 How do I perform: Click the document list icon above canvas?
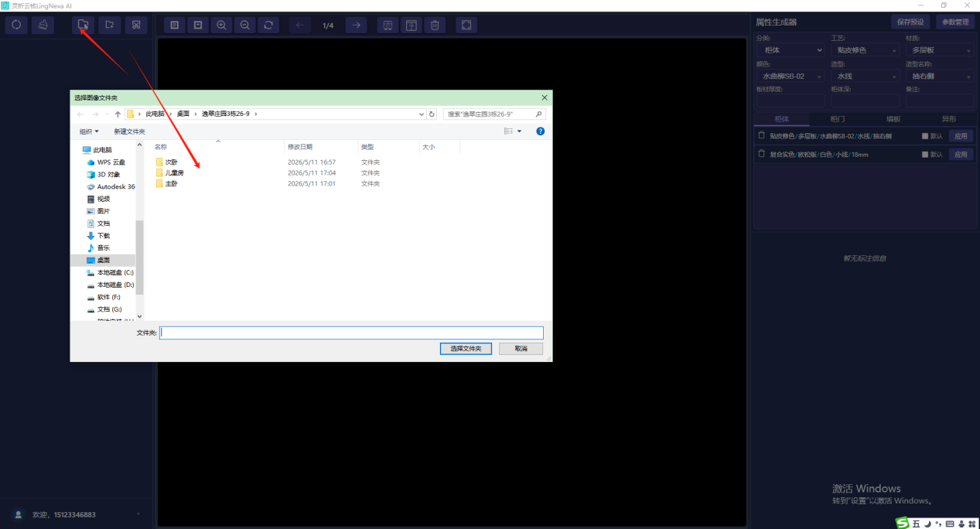[x=175, y=26]
